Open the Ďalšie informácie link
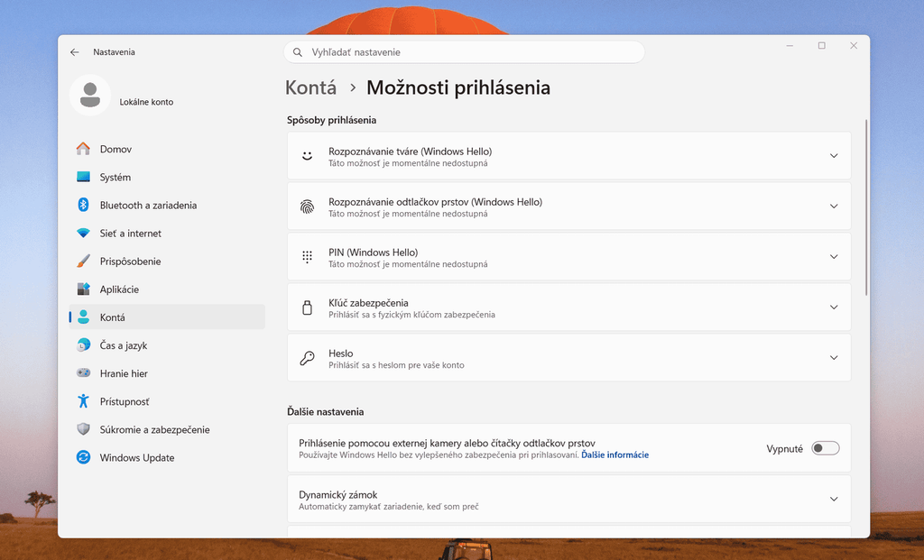This screenshot has height=560, width=924. [614, 455]
